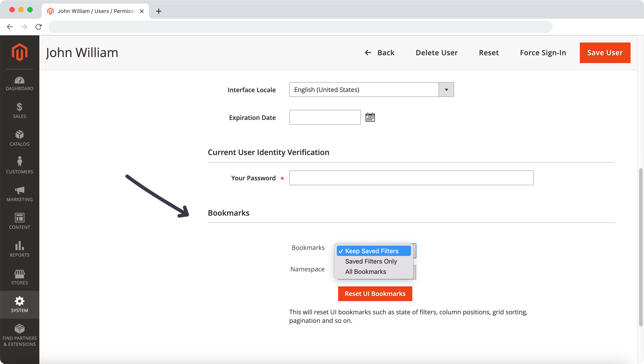Viewport: 644px width, 364px height.
Task: Open the Stores storefront icon
Action: (19, 277)
